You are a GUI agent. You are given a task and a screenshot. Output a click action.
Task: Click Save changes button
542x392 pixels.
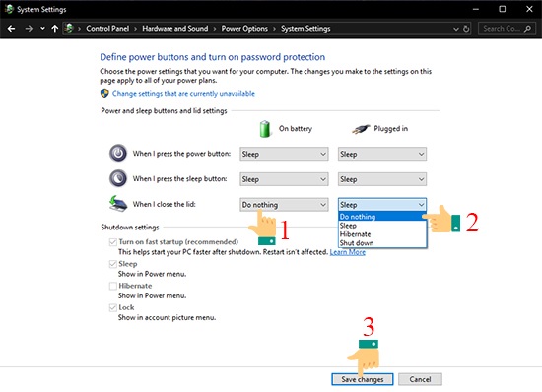(x=363, y=379)
